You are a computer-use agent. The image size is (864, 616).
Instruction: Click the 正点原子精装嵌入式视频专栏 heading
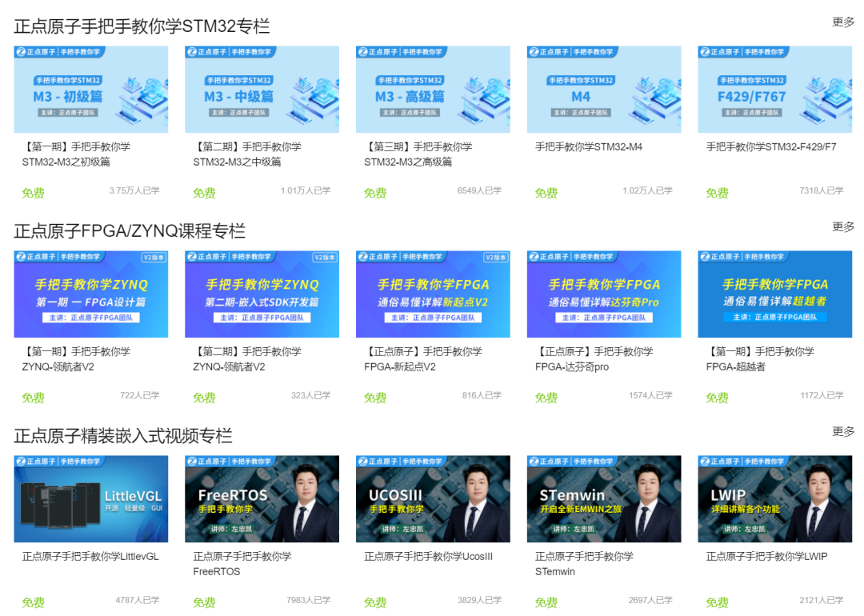click(123, 436)
